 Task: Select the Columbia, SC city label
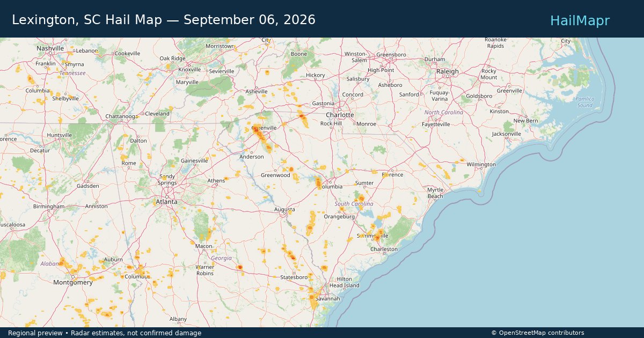coord(331,187)
